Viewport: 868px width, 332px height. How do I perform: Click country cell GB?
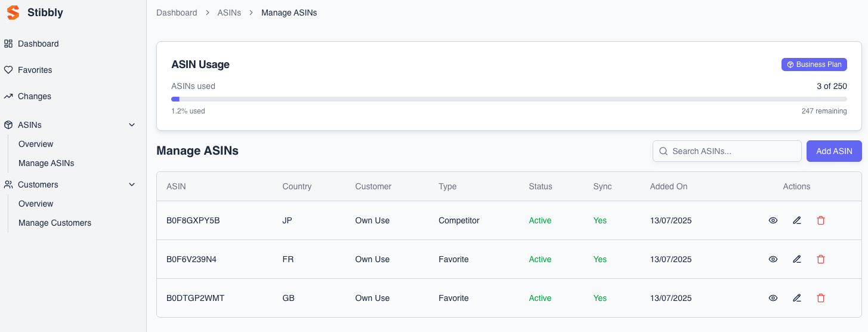coord(289,298)
